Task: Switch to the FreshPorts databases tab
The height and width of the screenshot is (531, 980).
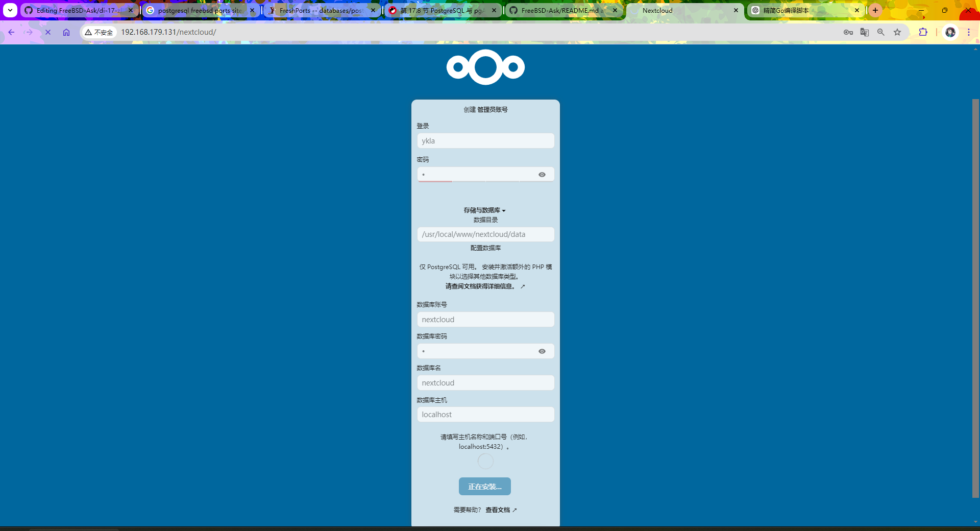Action: (321, 10)
